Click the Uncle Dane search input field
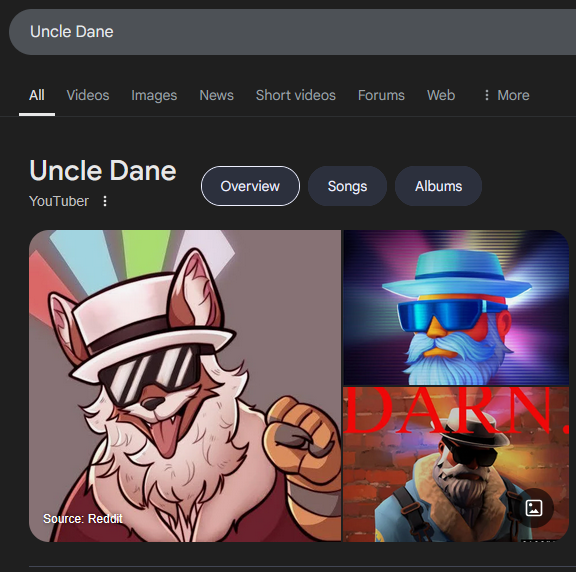576x572 pixels. (x=292, y=32)
